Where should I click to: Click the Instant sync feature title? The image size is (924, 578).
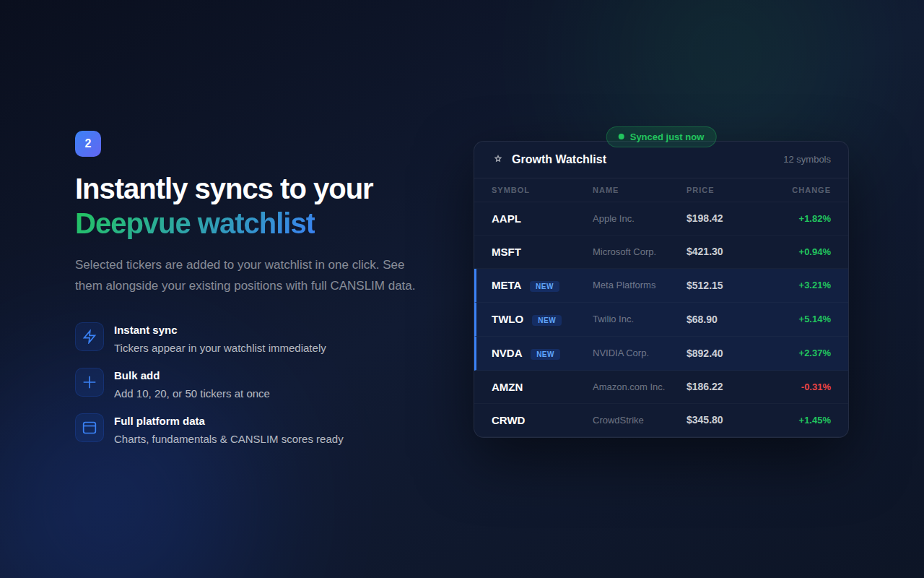[x=146, y=330]
